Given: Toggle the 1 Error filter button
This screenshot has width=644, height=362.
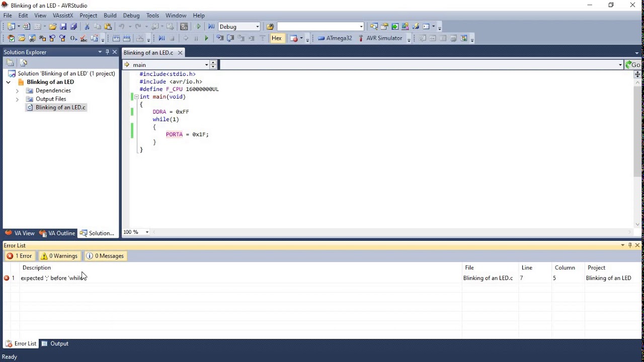Looking at the screenshot, I should 19,256.
